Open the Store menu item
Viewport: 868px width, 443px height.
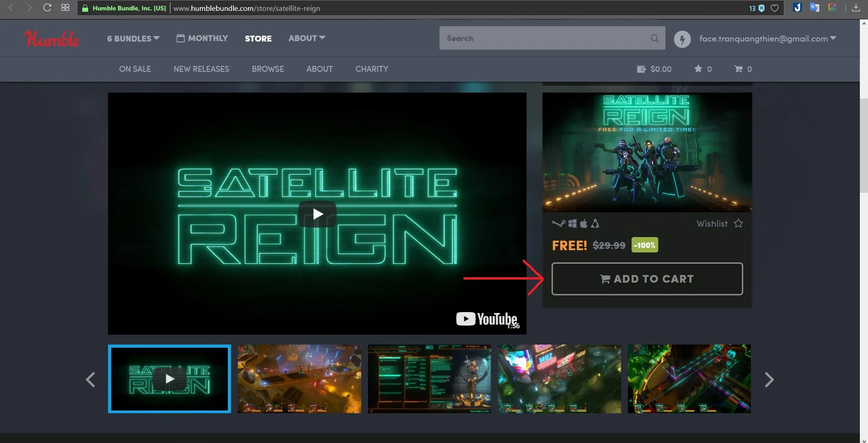pos(258,39)
